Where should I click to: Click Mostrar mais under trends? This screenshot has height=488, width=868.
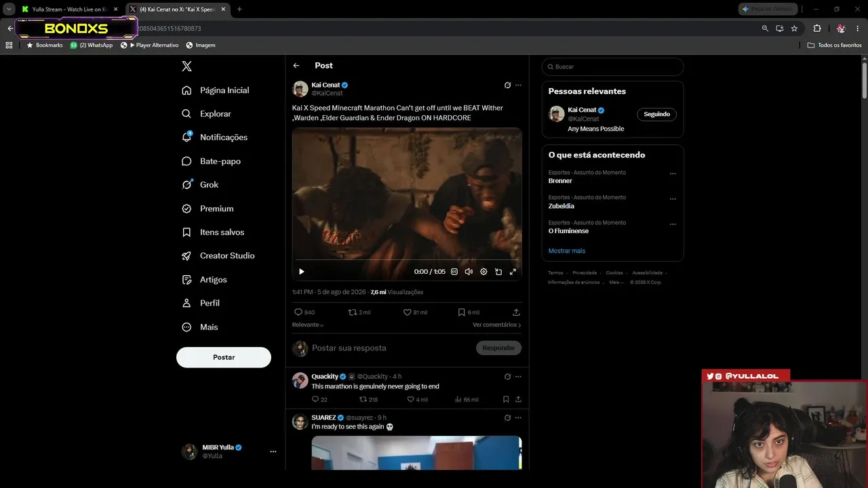tap(567, 251)
